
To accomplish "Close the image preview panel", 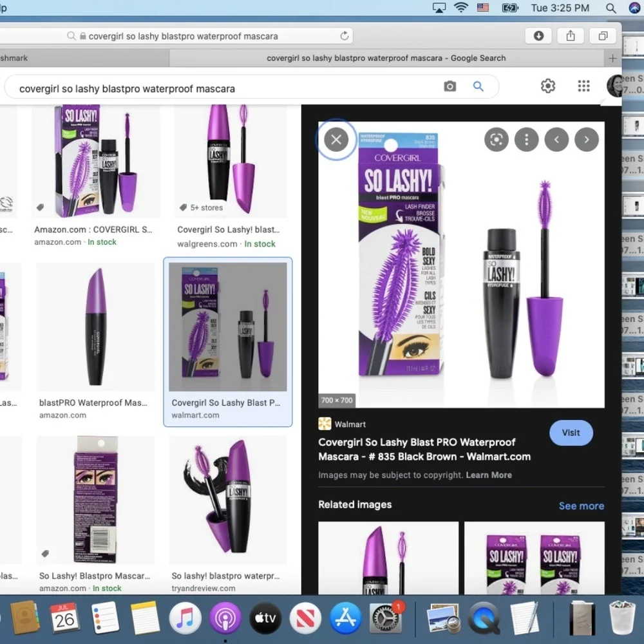I will (336, 140).
